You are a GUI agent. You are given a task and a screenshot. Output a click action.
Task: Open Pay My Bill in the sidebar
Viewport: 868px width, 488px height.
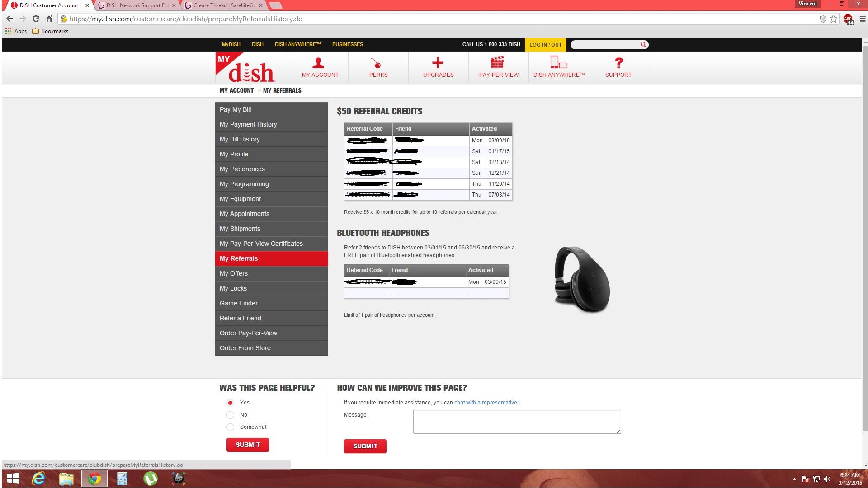(x=272, y=109)
